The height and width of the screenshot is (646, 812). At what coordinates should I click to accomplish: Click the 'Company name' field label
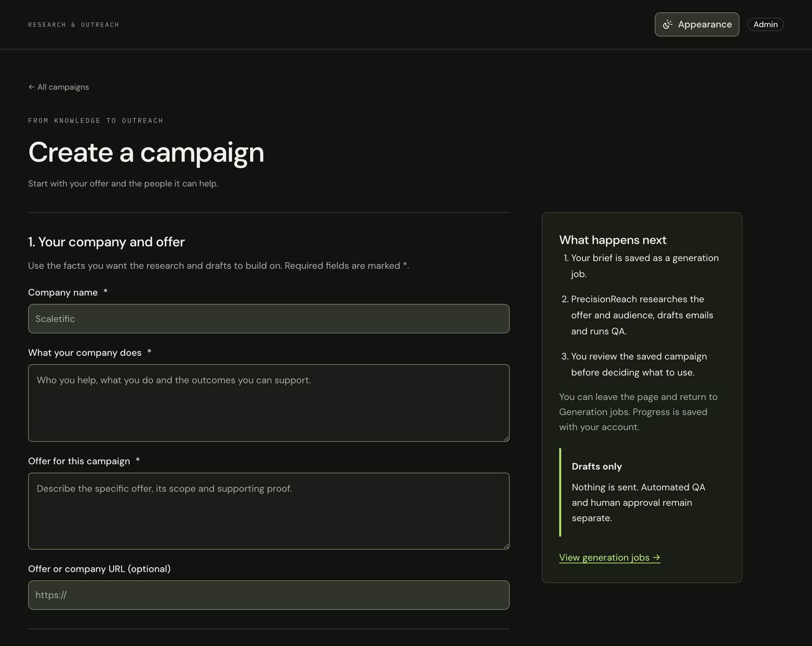(63, 292)
